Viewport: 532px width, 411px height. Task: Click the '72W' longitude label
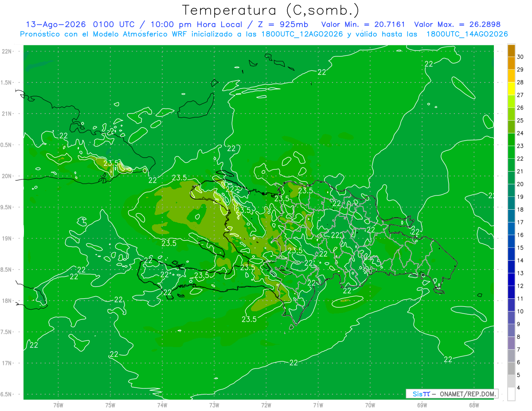266,405
